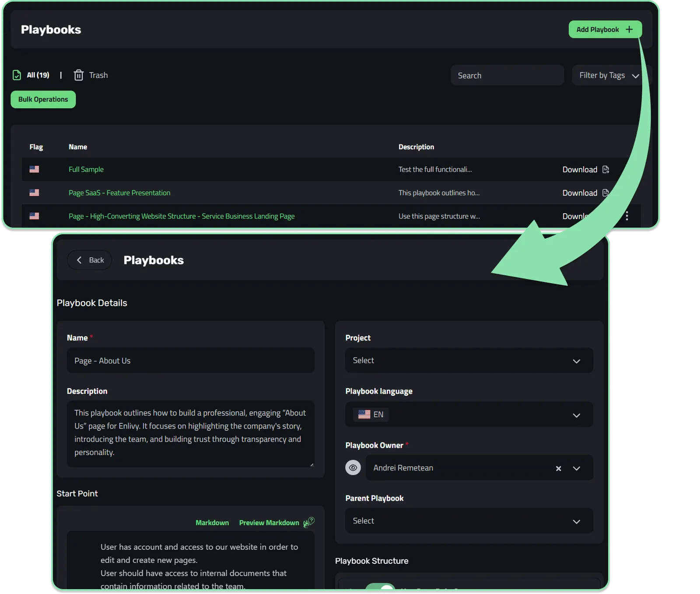Image resolution: width=700 pixels, height=594 pixels.
Task: Click the US flag in Page SaaS row
Action: (x=34, y=193)
